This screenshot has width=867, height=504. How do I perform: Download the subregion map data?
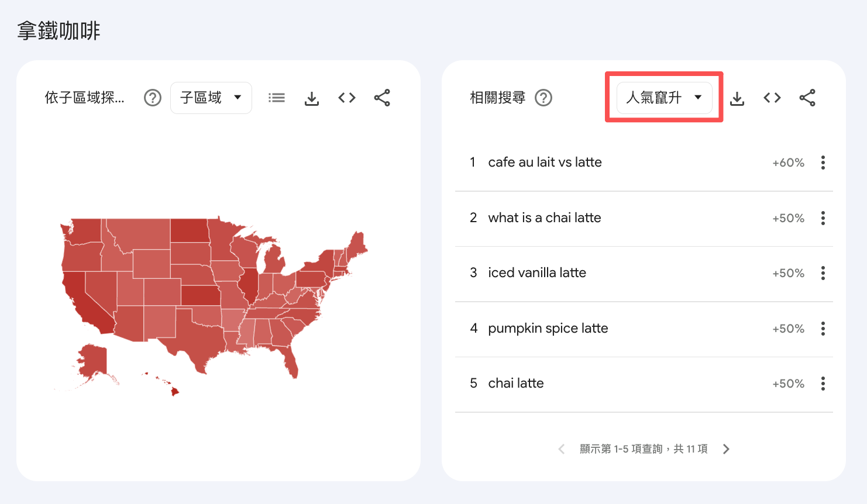click(x=312, y=98)
